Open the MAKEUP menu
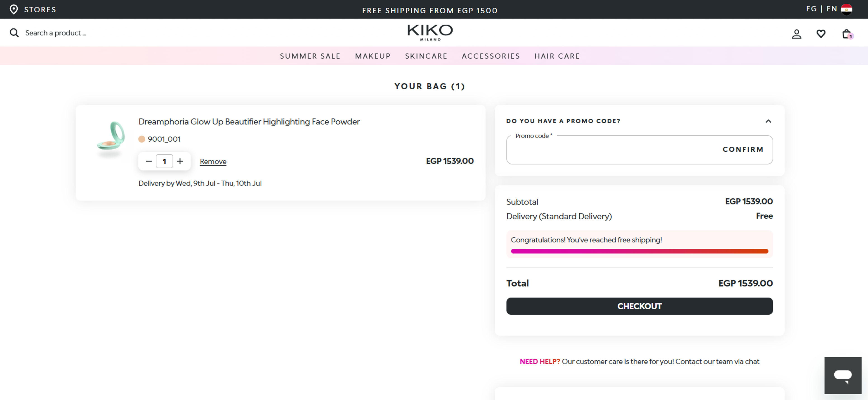868x400 pixels. (372, 56)
